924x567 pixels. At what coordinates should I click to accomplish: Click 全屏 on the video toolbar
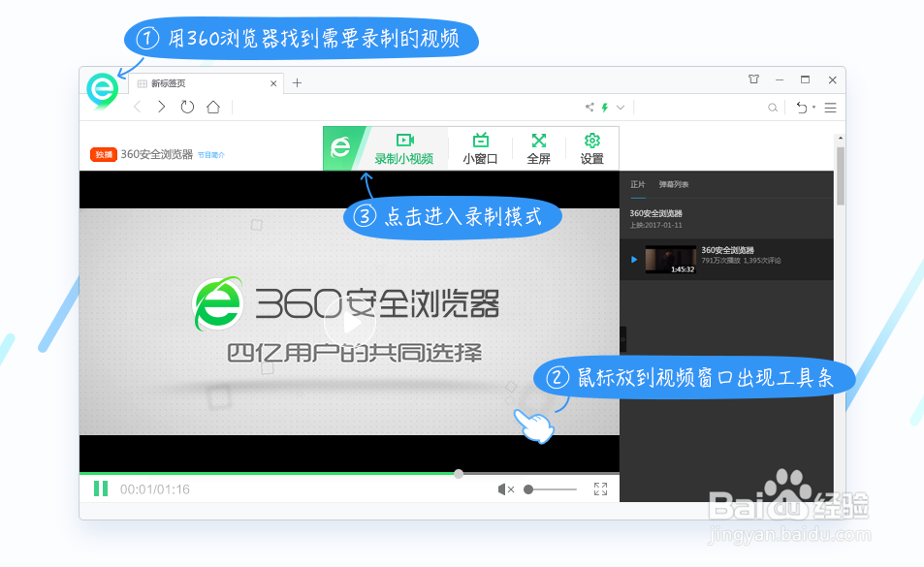pos(539,148)
